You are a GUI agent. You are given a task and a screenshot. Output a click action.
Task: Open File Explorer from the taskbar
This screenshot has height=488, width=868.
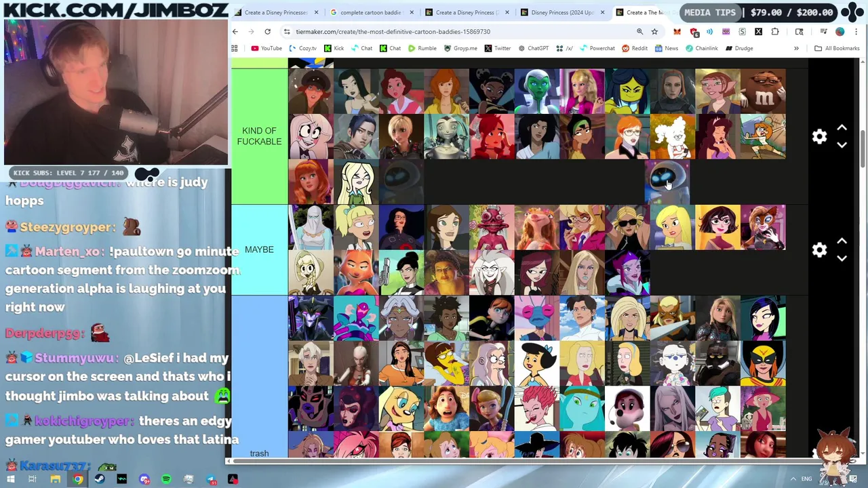56,479
